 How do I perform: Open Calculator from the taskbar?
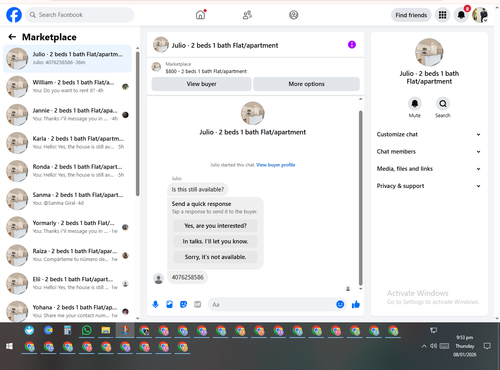(x=67, y=331)
